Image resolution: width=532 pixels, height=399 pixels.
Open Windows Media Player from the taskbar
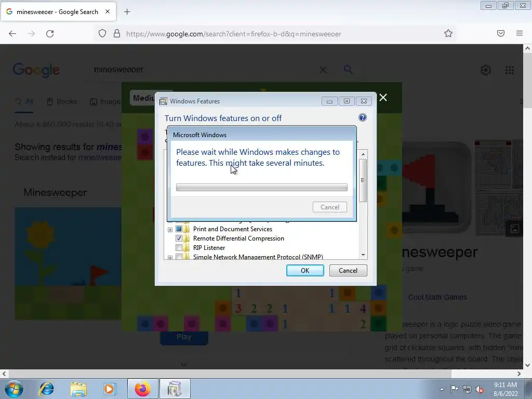tap(110, 389)
